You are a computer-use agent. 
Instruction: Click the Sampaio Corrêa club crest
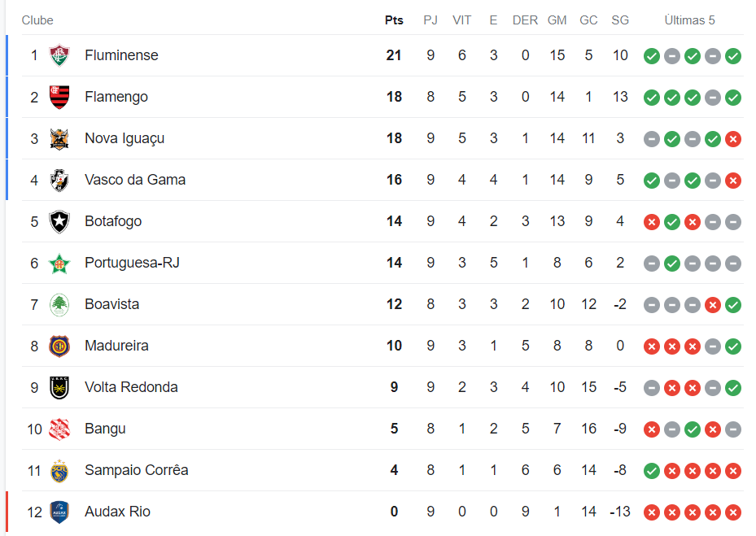tap(59, 470)
